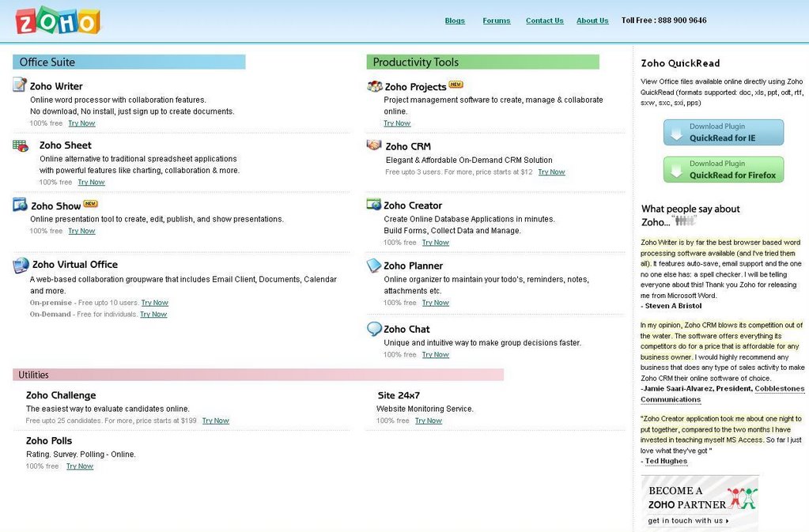Image resolution: width=809 pixels, height=532 pixels.
Task: Open the Become a Zoho Partner banner
Action: click(700, 502)
